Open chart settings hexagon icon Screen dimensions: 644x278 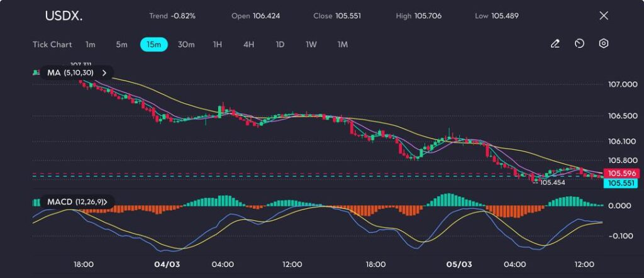click(x=604, y=44)
